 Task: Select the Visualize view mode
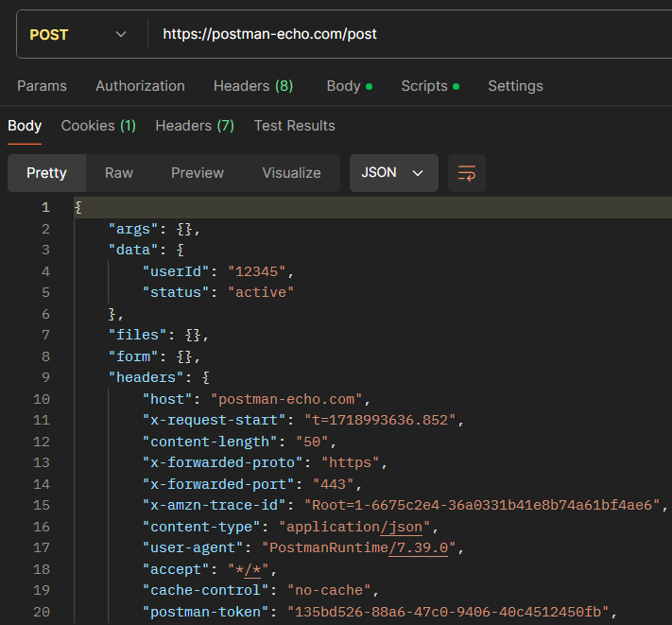point(291,173)
